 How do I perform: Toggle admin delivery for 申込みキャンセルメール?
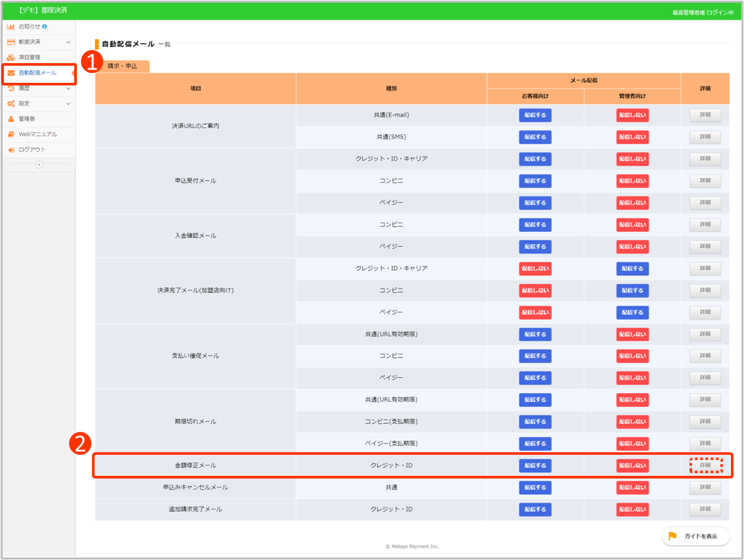point(632,488)
